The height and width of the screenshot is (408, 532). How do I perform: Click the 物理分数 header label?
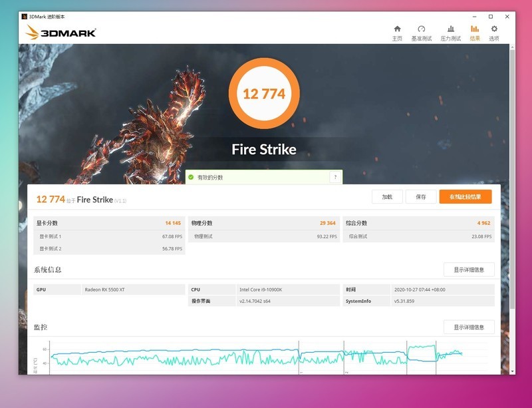pos(201,223)
